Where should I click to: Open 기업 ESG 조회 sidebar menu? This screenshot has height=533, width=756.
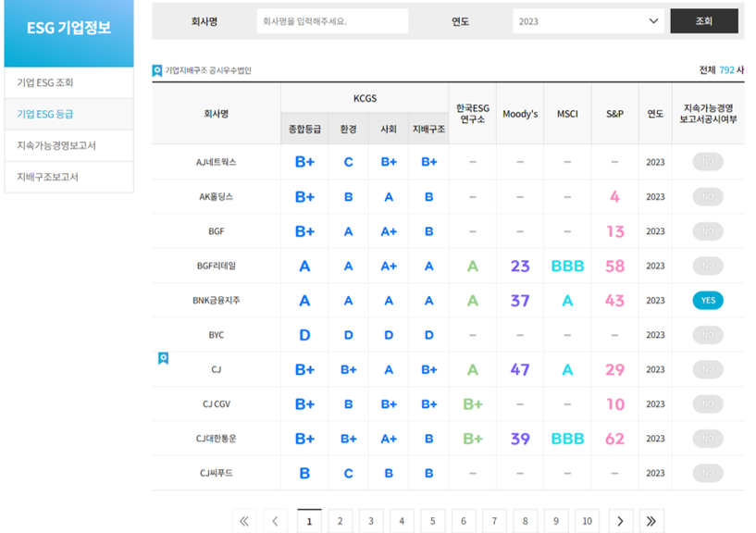[69, 82]
